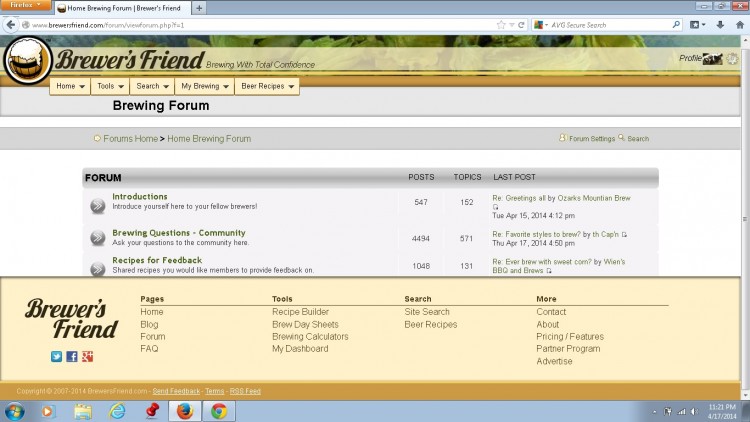
Task: Open the Twitter icon in footer
Action: 56,356
